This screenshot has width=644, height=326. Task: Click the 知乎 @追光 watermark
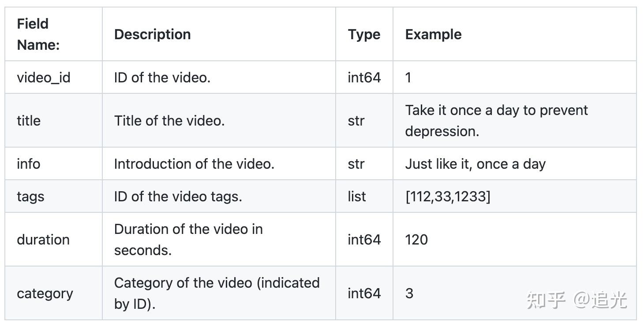click(577, 300)
